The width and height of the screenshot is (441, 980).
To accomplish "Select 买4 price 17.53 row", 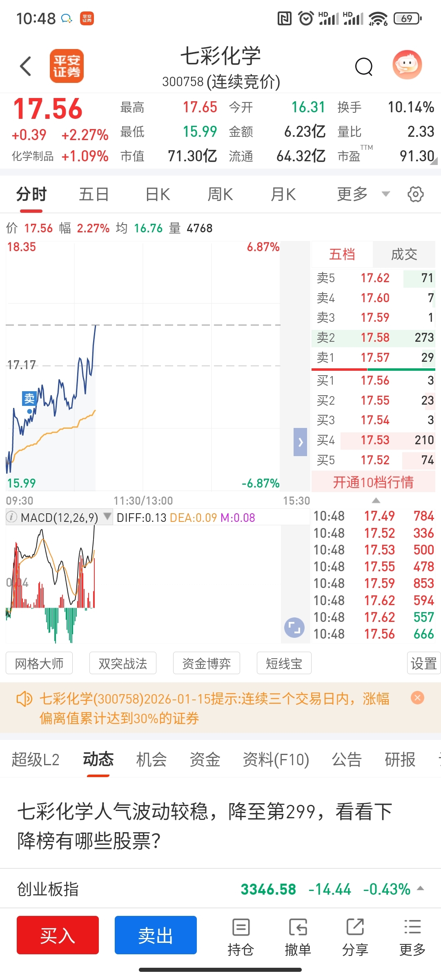I will pyautogui.click(x=373, y=440).
